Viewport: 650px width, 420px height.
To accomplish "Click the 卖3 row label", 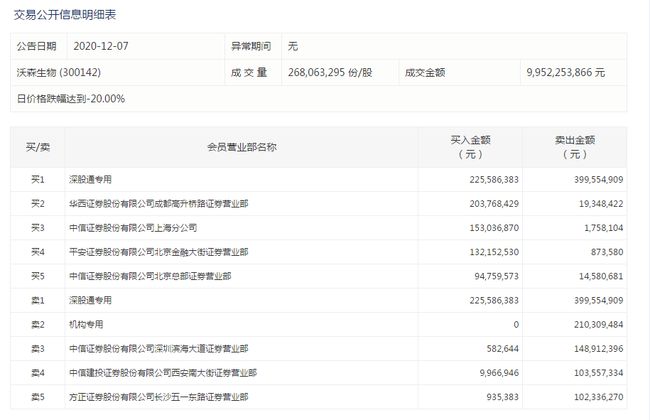I will pos(38,349).
